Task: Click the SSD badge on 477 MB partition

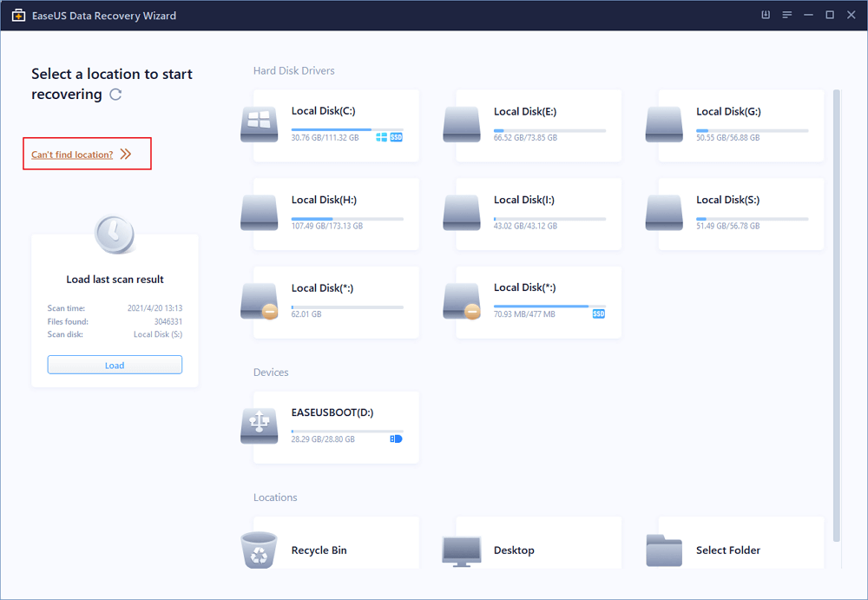Action: click(599, 313)
